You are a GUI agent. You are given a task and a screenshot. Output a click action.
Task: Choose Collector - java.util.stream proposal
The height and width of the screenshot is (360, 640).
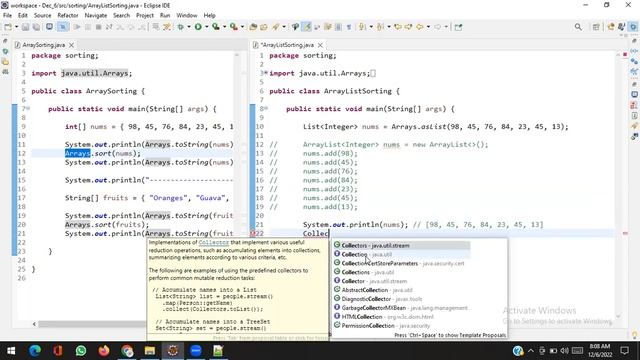pyautogui.click(x=402, y=281)
